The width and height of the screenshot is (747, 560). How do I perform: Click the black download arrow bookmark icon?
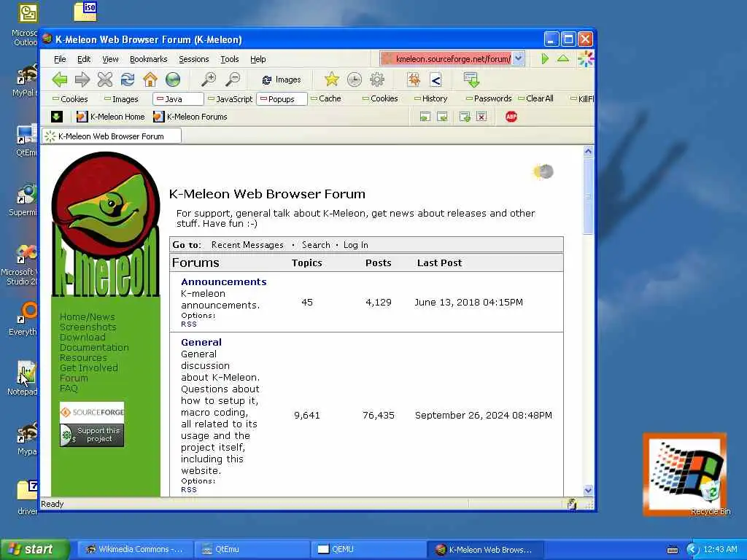pyautogui.click(x=57, y=117)
